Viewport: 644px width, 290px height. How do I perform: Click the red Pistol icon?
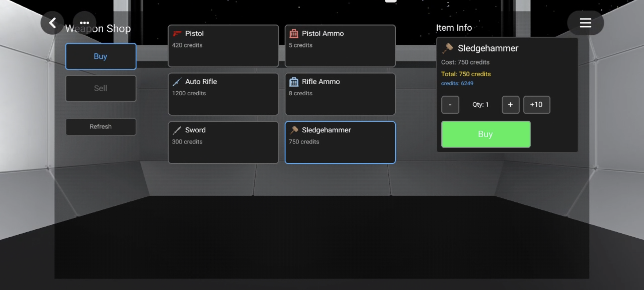coord(177,34)
